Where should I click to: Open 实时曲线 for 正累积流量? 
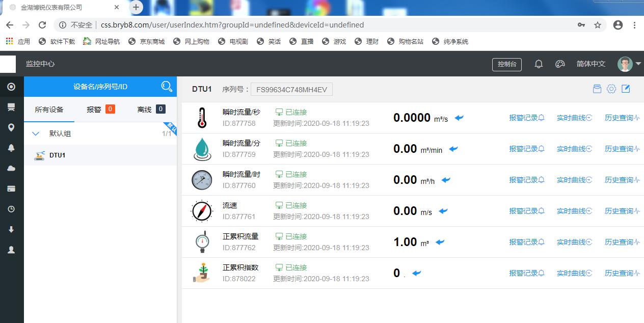point(574,242)
